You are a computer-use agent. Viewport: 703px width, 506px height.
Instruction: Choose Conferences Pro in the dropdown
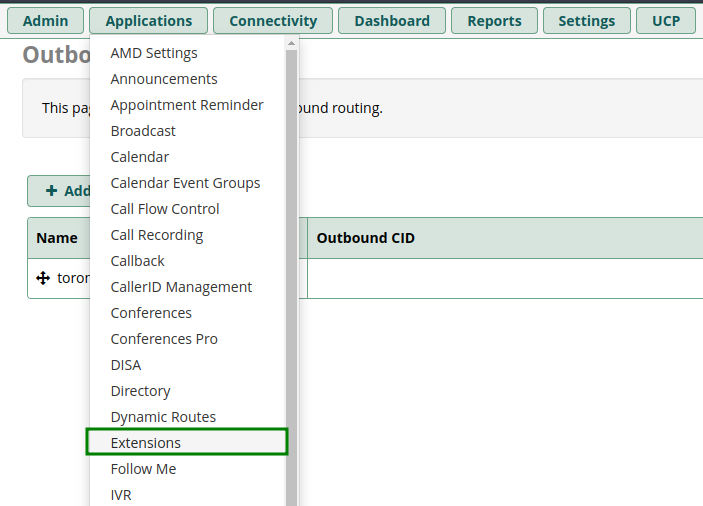164,339
